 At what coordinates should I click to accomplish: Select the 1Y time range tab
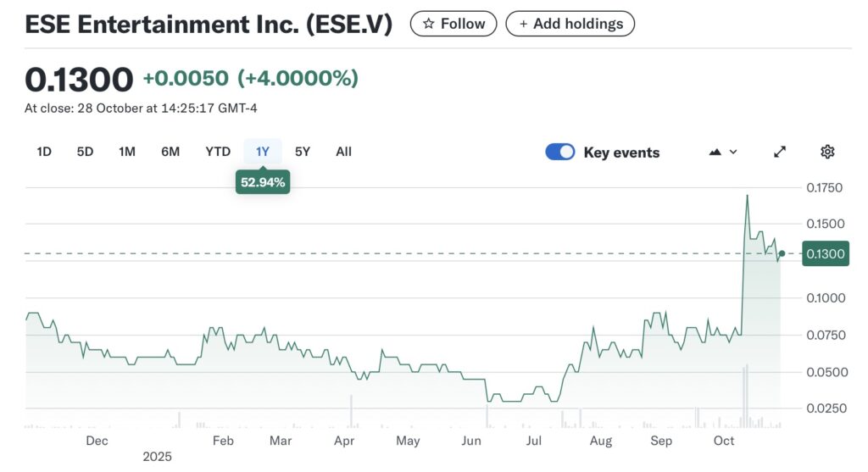point(263,152)
